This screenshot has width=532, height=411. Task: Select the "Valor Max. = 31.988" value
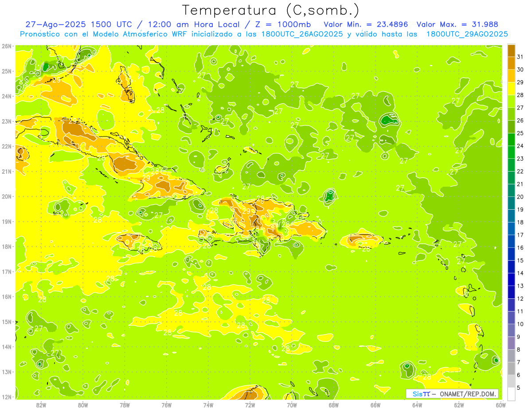[458, 24]
